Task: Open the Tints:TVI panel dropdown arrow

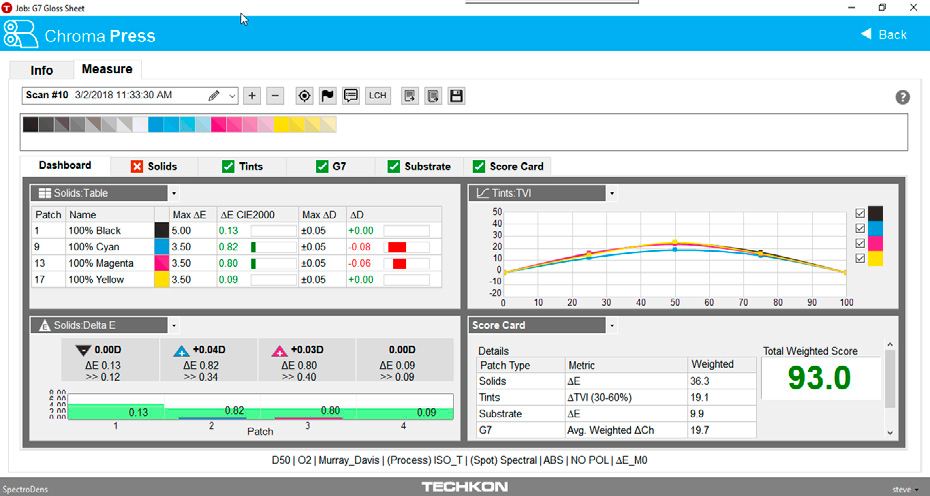Action: pyautogui.click(x=612, y=193)
